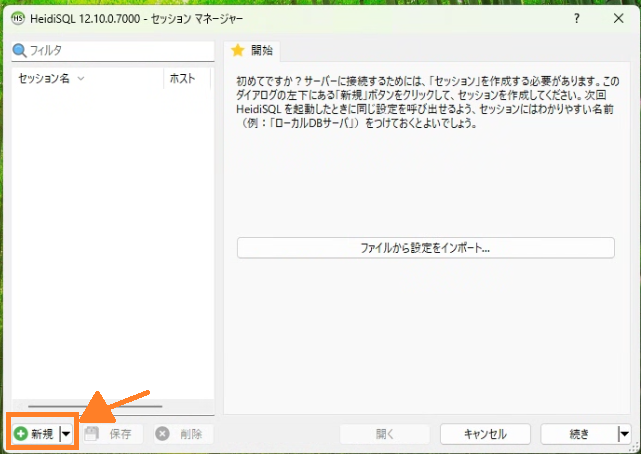Image resolution: width=641 pixels, height=454 pixels.
Task: Sort by the セッション名 column header
Action: [x=87, y=78]
